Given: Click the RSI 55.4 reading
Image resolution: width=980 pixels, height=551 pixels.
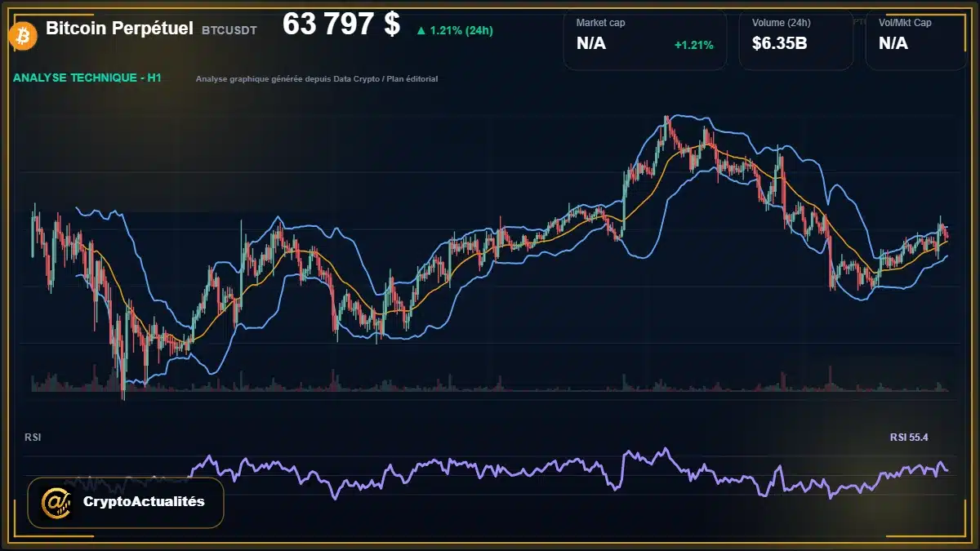Looking at the screenshot, I should click(909, 438).
